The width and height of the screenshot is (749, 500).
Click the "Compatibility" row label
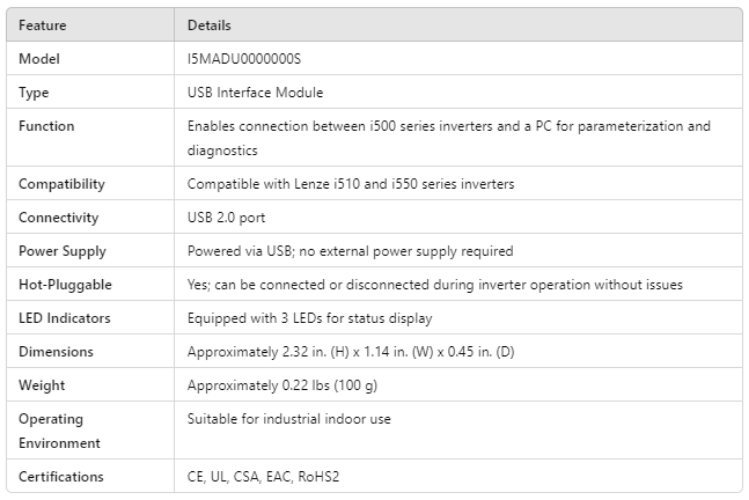pos(61,185)
